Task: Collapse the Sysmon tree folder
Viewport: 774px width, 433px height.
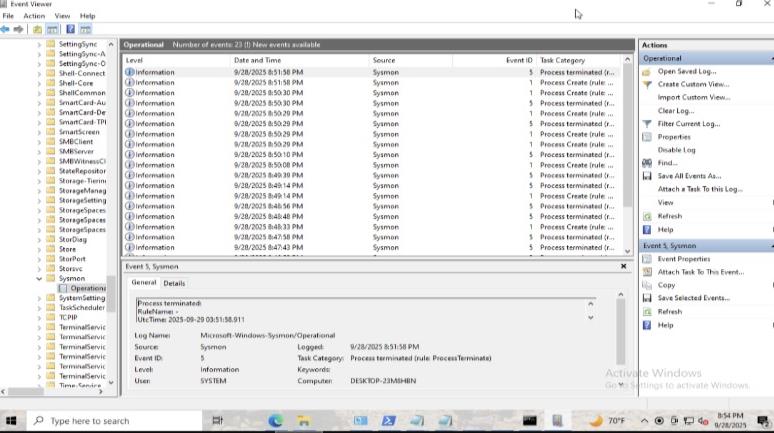Action: 39,279
